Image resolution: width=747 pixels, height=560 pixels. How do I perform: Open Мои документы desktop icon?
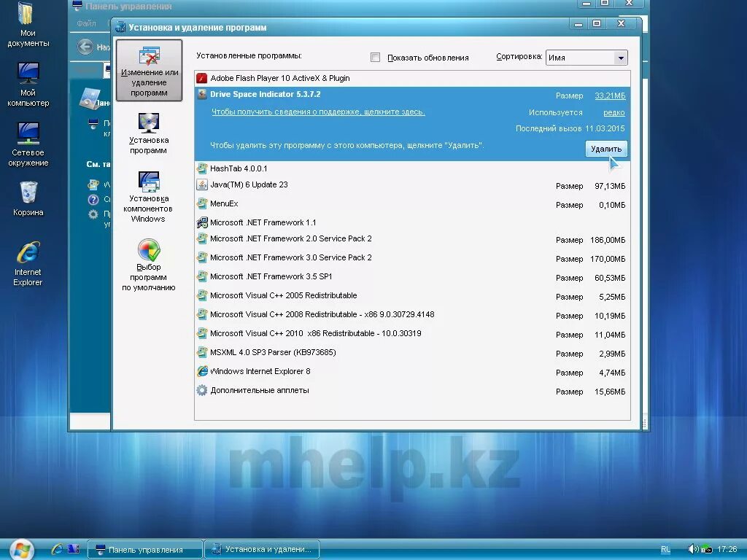pos(28,25)
